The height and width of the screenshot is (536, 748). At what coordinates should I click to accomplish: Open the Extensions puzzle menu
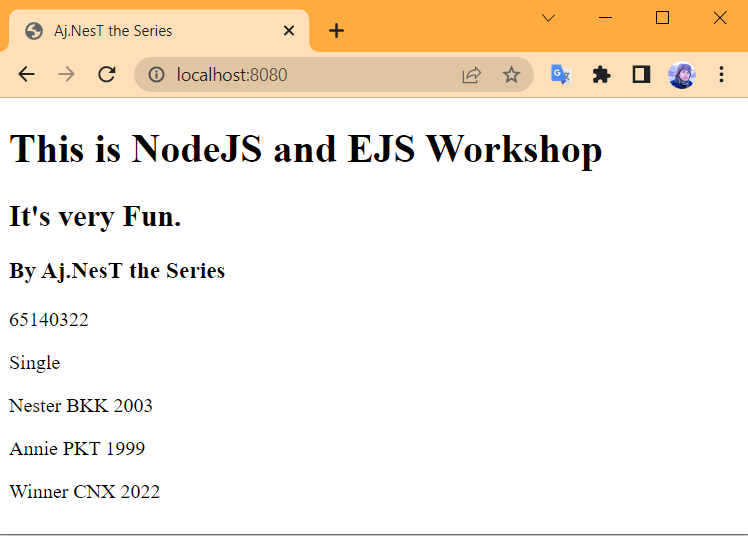tap(601, 75)
